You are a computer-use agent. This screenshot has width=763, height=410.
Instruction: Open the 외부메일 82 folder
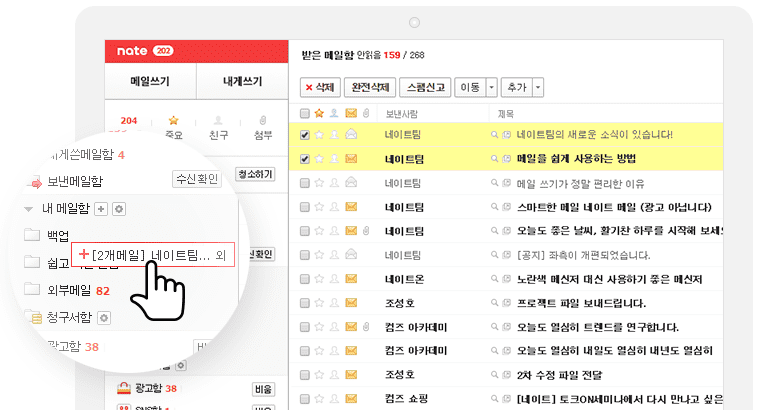78,291
